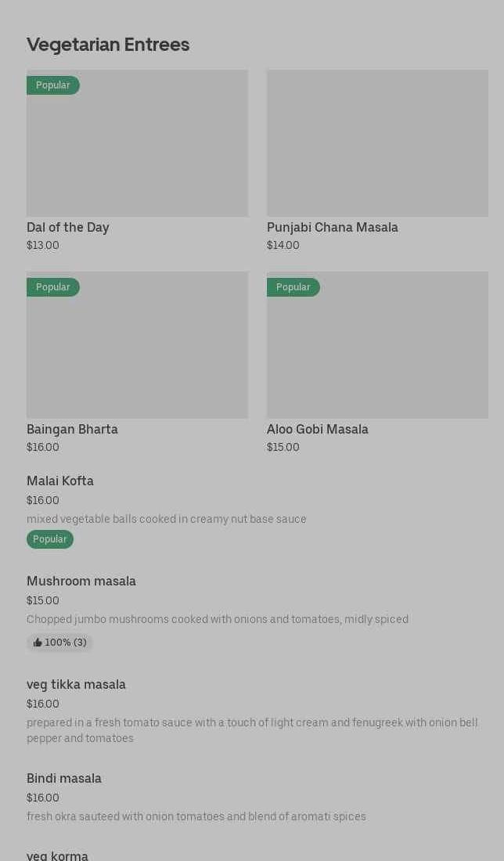Open the Punjabi Chana Masala image

[377, 143]
